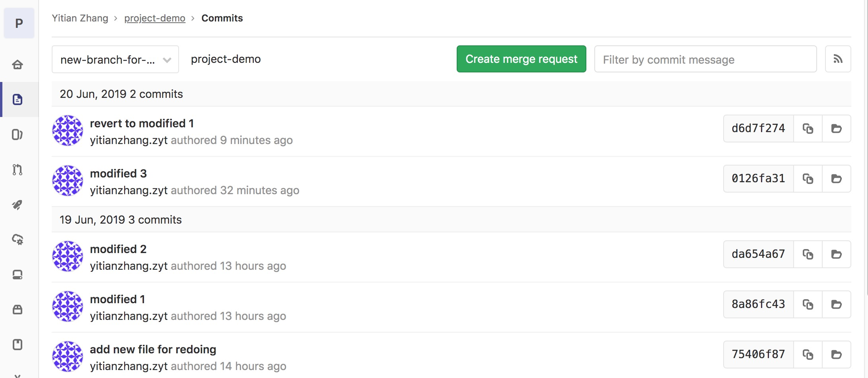Expand the new-branch-for branch dropdown

(x=115, y=60)
